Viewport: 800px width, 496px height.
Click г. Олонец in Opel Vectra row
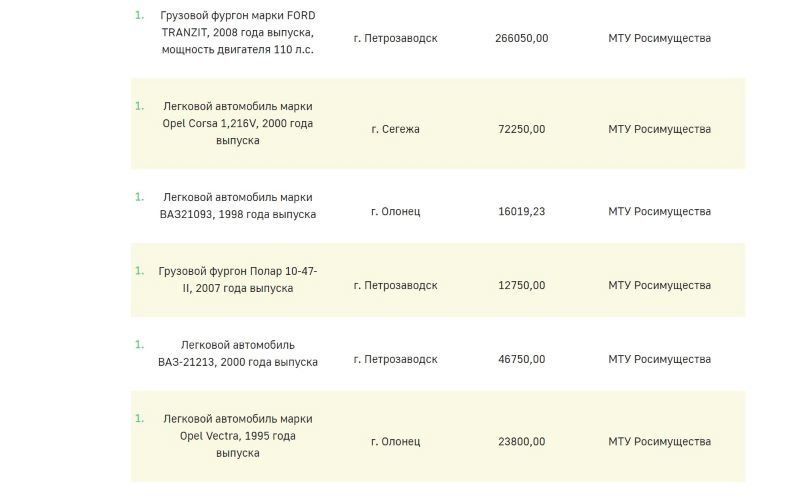tap(395, 441)
